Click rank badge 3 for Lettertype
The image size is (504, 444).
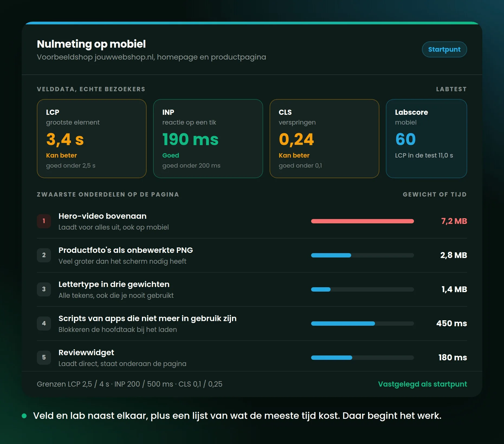point(44,289)
